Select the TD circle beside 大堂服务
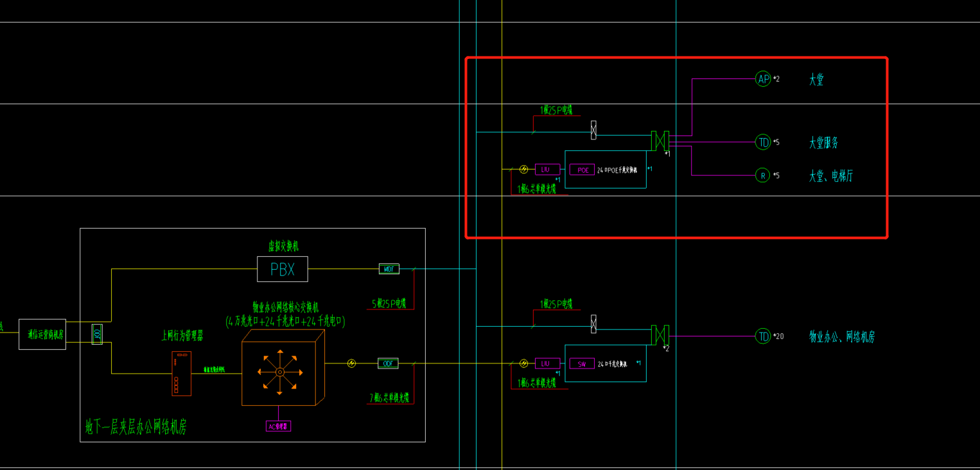The width and height of the screenshot is (980, 470). pos(763,142)
